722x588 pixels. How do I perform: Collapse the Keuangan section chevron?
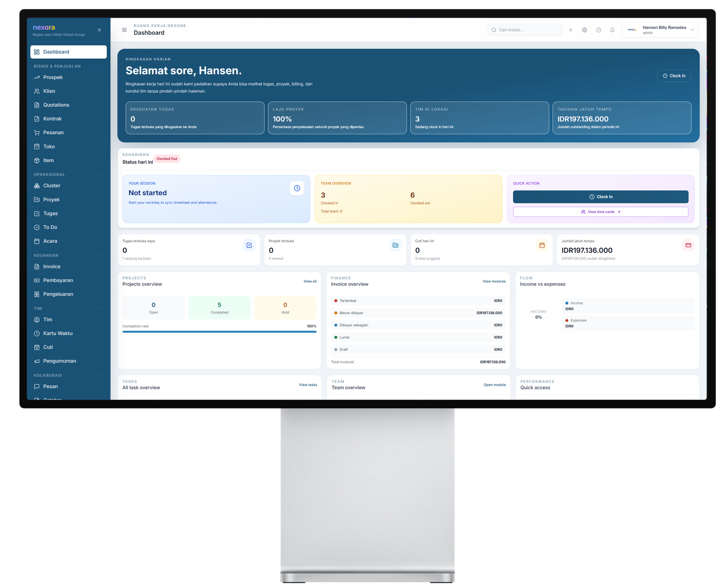(102, 255)
